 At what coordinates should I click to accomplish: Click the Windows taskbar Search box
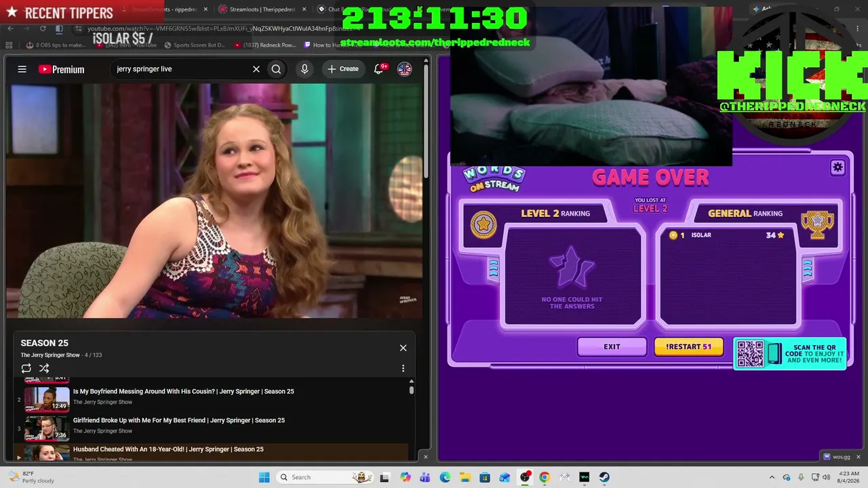325,477
